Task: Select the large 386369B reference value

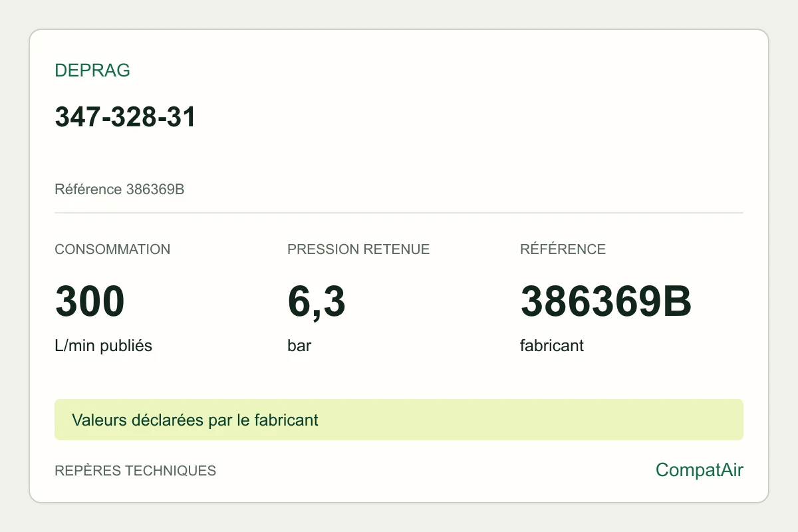Action: (x=606, y=301)
